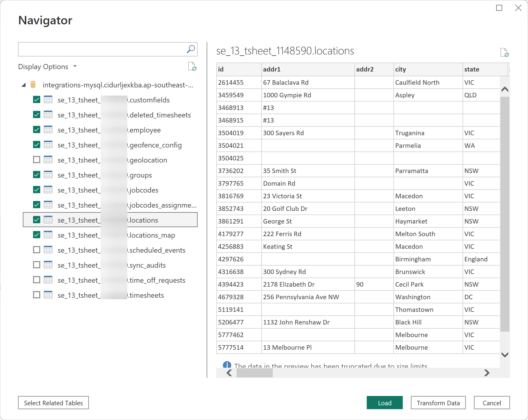Viewport: 528px width, 420px height.
Task: Uncheck the deleted_timesheets table
Action: 37,114
